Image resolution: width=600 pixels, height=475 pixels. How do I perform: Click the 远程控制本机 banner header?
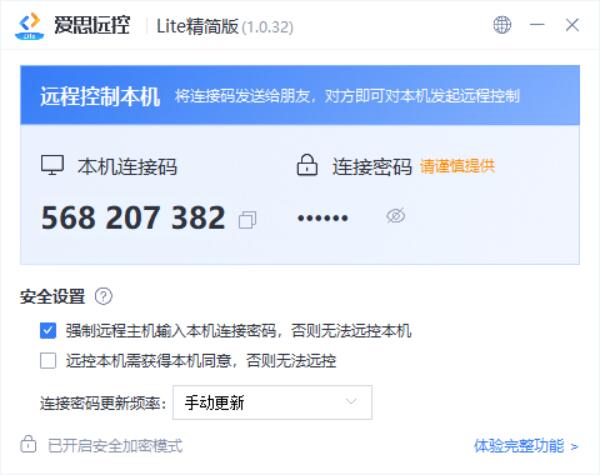[300, 95]
